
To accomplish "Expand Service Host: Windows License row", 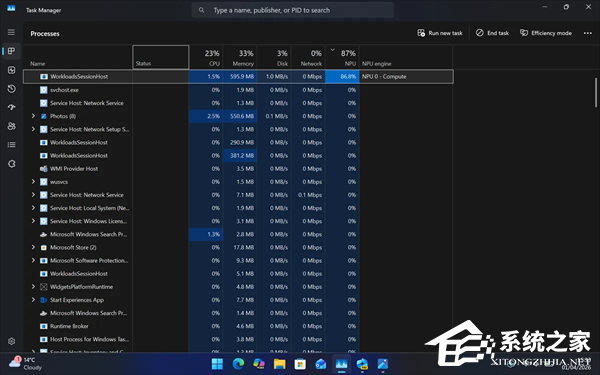I will pyautogui.click(x=33, y=221).
